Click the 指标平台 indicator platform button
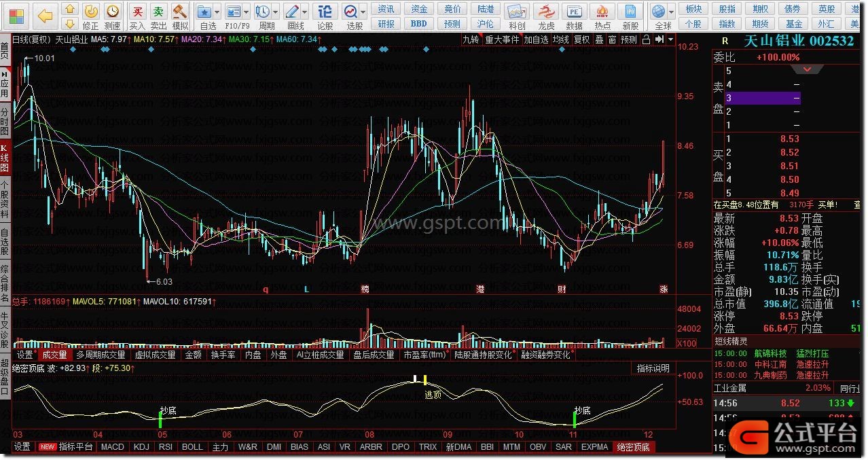The width and height of the screenshot is (868, 460). click(x=67, y=447)
